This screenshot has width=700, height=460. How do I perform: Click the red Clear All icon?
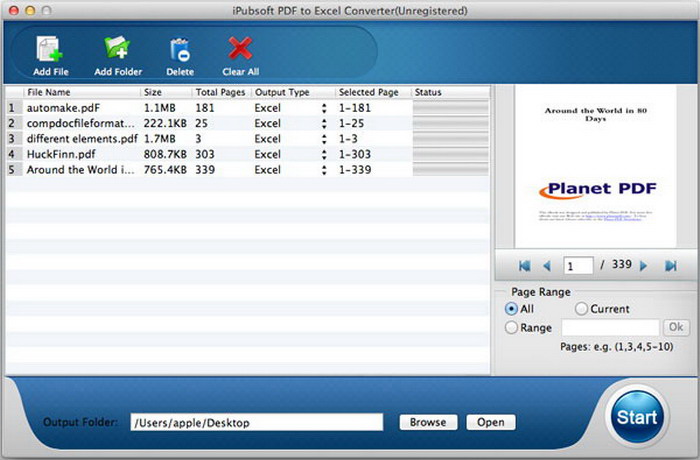tap(240, 48)
